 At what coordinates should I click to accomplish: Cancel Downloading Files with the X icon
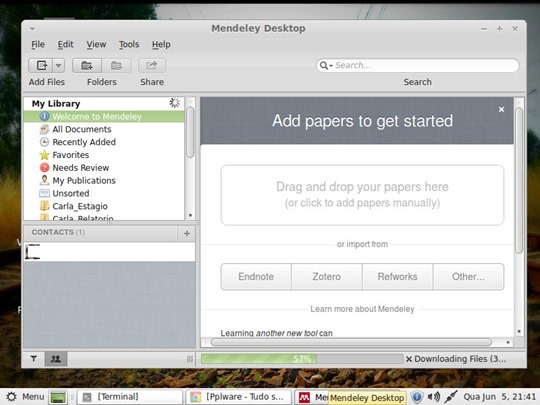coord(409,359)
